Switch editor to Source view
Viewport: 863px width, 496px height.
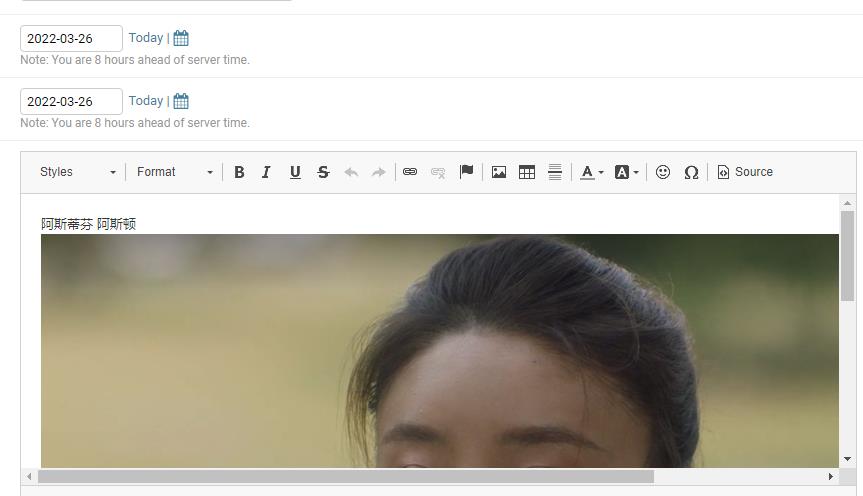(x=745, y=172)
